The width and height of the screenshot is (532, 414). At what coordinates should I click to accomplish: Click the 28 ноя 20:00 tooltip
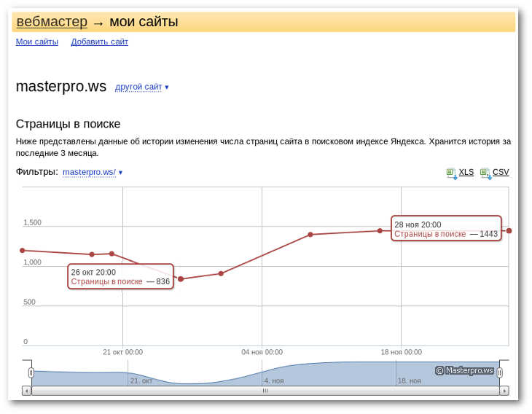(x=446, y=228)
